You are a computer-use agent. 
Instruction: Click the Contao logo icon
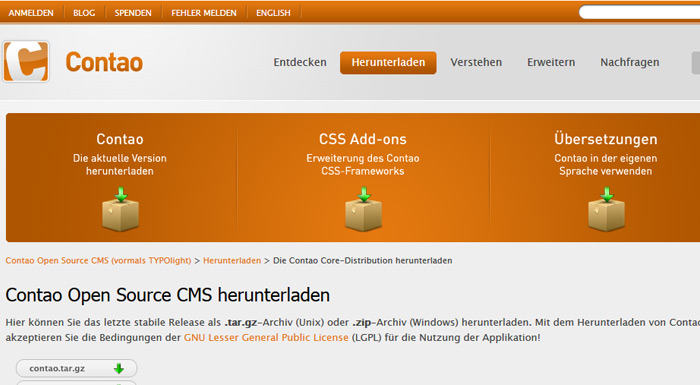click(x=26, y=61)
